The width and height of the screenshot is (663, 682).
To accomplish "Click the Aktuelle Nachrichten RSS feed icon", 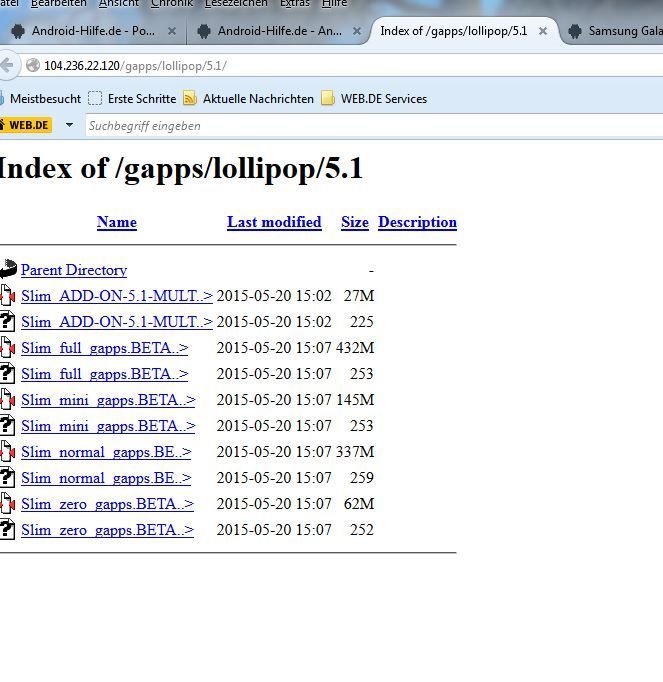I will tap(190, 99).
